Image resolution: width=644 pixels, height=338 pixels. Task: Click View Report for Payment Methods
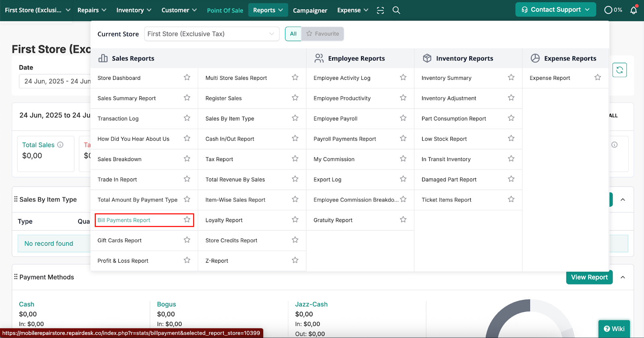point(589,277)
